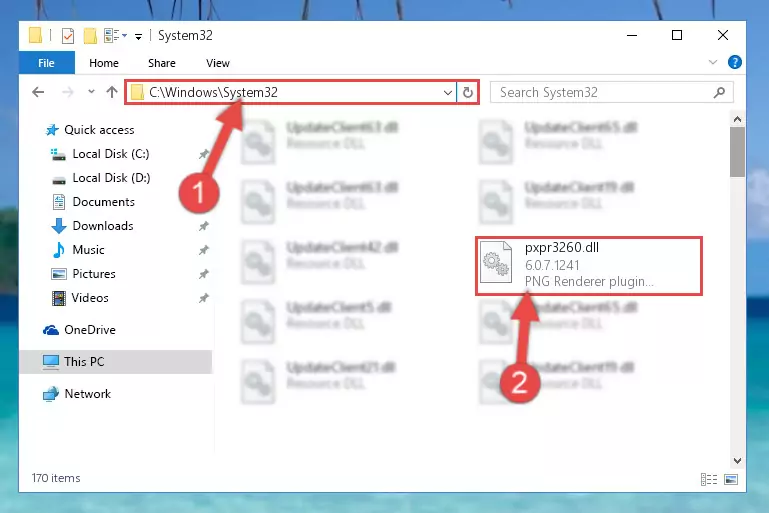Go back with the left arrow
This screenshot has width=769, height=513.
click(x=38, y=92)
